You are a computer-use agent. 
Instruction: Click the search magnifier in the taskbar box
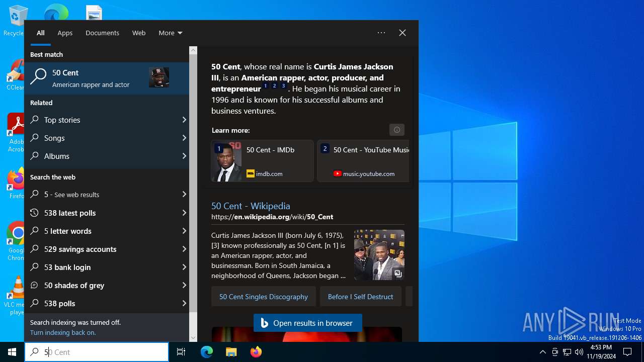coord(34,352)
